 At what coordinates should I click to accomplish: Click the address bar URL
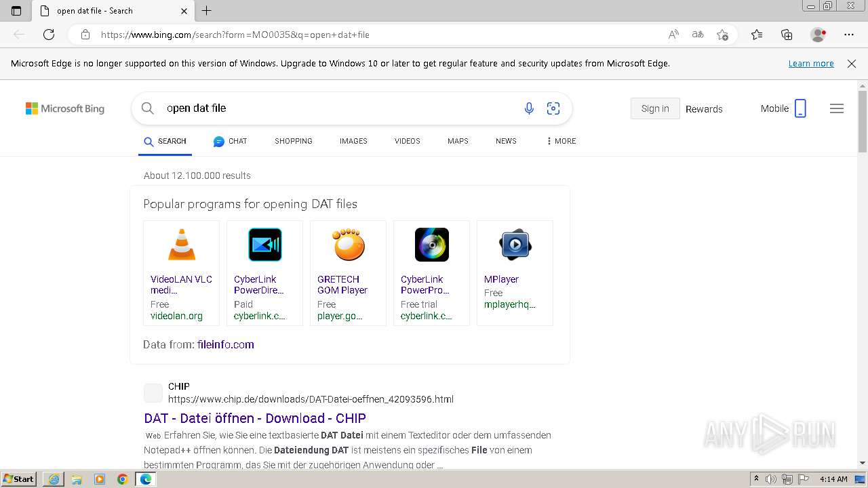coord(235,35)
